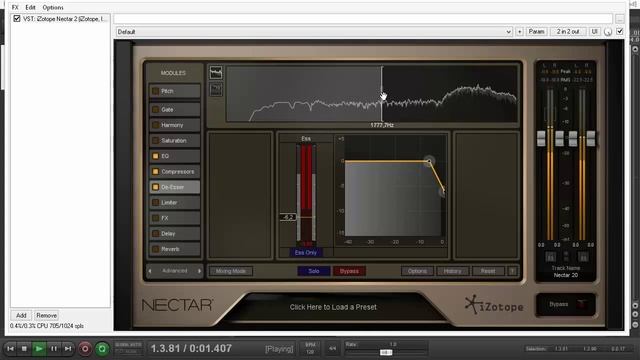Disable the De-Esser module enable square
Screen dimensions: 640x360
(156, 187)
